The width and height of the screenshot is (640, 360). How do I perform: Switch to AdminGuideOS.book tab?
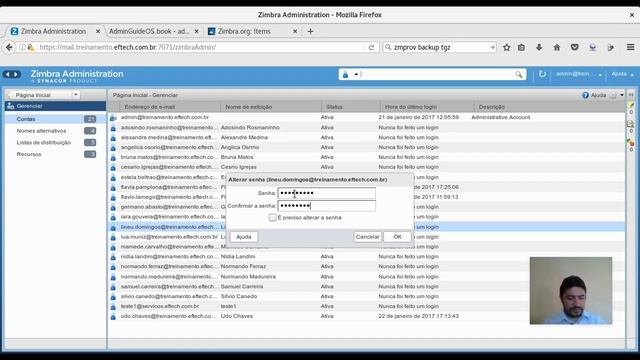[149, 31]
